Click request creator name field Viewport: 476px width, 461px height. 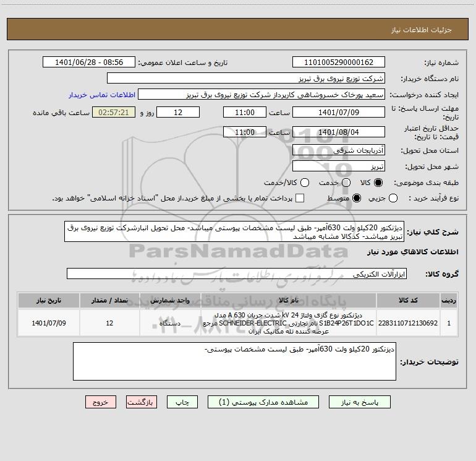(x=261, y=94)
